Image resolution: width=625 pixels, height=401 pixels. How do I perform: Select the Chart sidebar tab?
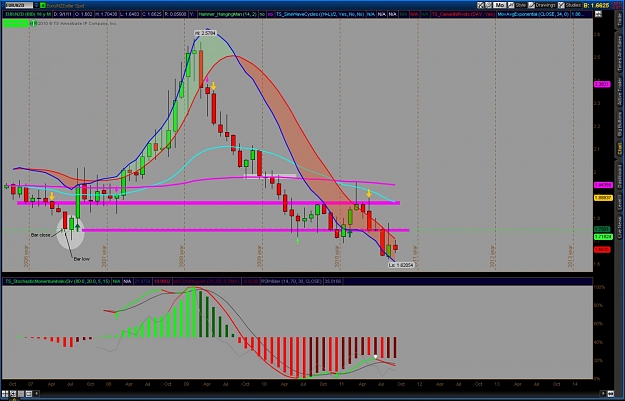[620, 149]
